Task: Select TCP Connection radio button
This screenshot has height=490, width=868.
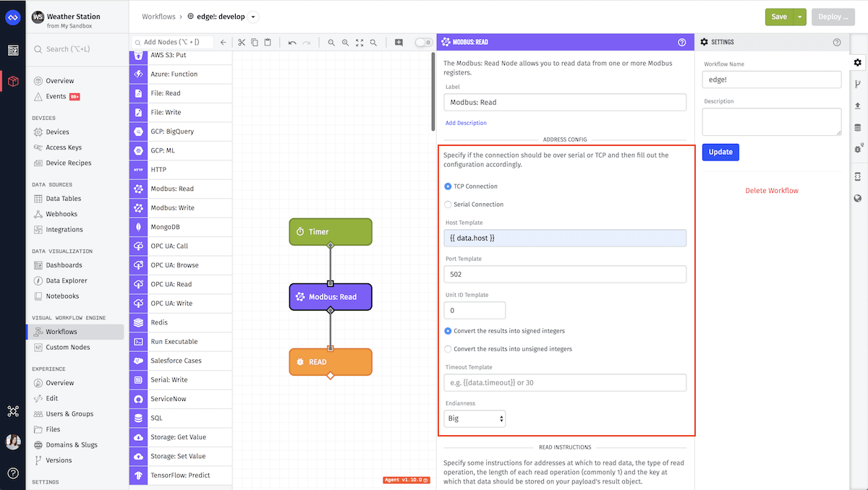Action: point(448,186)
